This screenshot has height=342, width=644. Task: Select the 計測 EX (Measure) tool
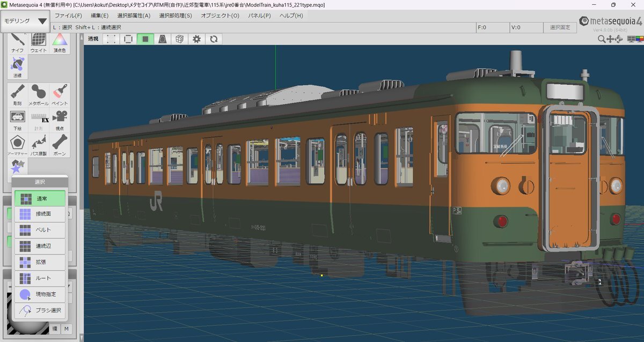[x=39, y=120]
